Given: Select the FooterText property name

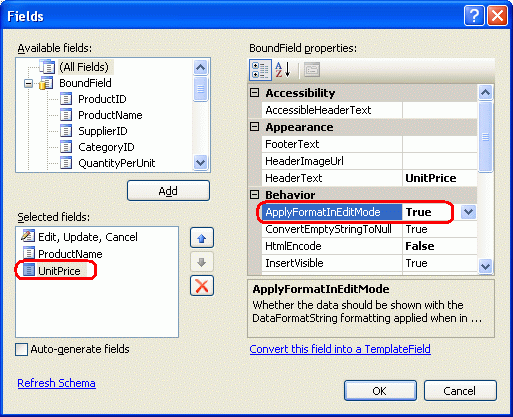Looking at the screenshot, I should coord(332,144).
